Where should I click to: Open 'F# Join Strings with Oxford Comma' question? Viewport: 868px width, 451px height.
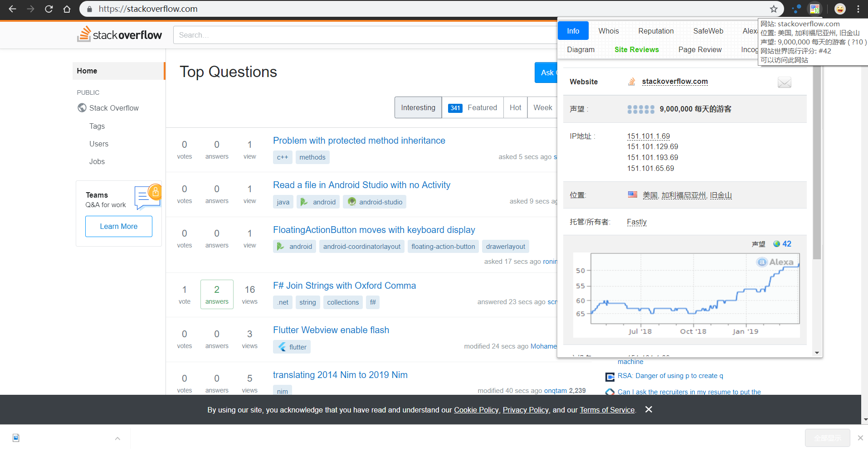[x=344, y=286]
